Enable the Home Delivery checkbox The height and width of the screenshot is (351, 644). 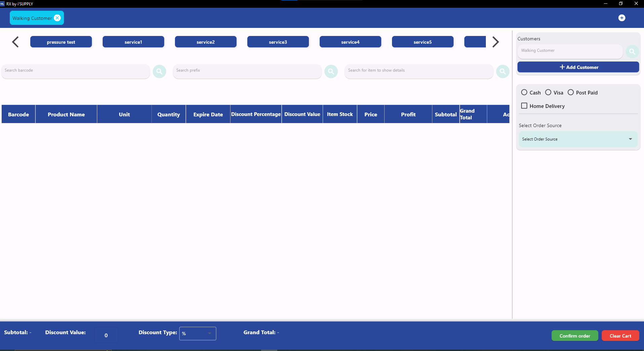[x=524, y=106]
